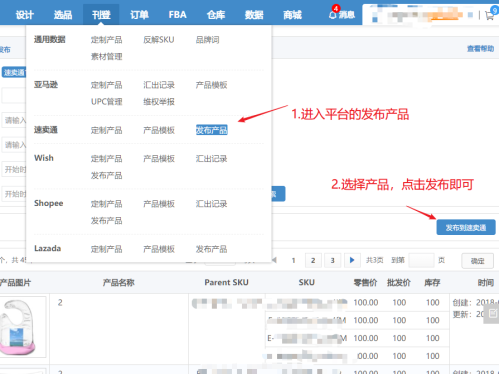Screen dimensions: 499x374
Task: Select 发布产品 under Shopee
Action: [106, 220]
